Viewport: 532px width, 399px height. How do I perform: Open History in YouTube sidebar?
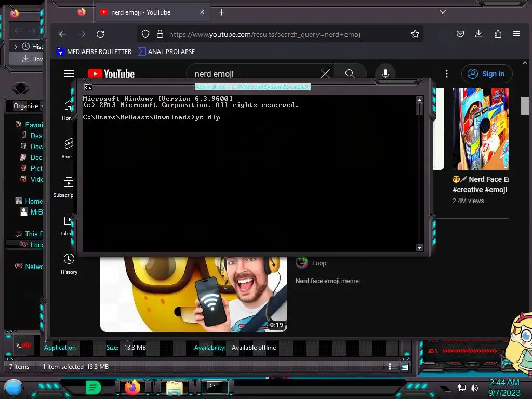pyautogui.click(x=69, y=263)
